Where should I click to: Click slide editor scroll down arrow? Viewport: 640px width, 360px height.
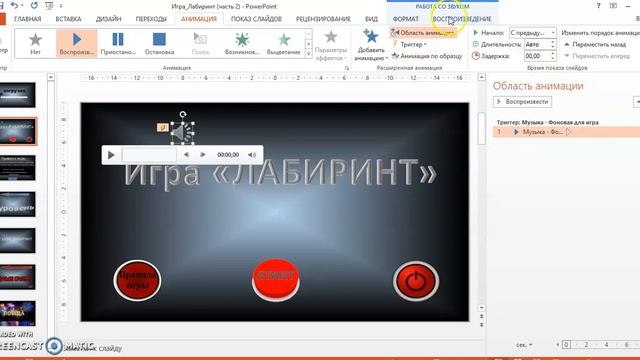(x=482, y=308)
